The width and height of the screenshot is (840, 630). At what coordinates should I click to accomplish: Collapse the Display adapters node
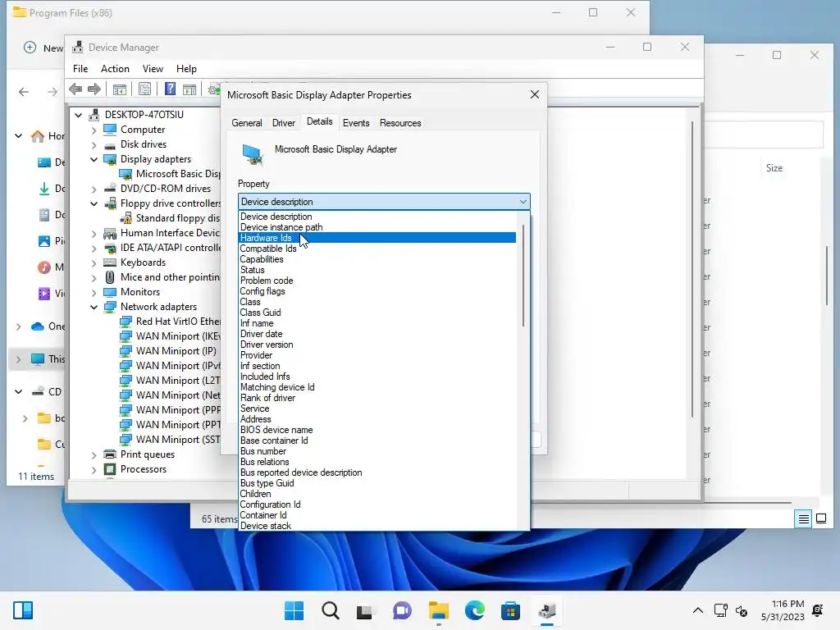point(94,159)
